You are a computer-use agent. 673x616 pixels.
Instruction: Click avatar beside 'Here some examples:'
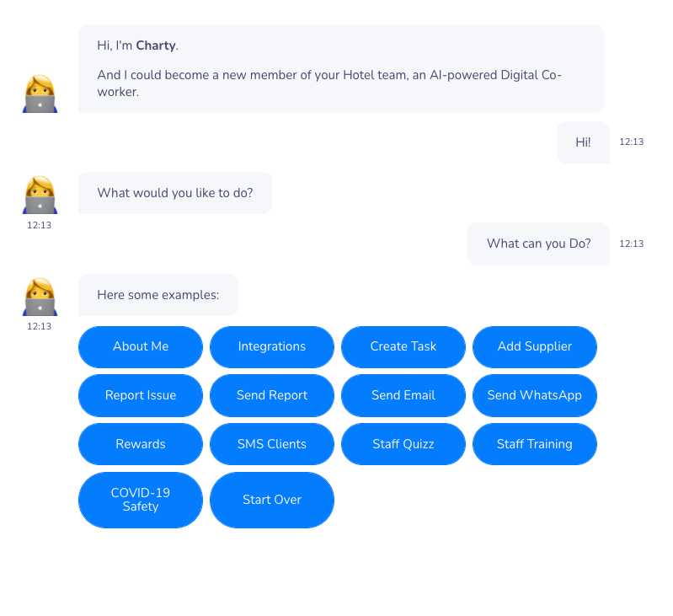coord(40,297)
